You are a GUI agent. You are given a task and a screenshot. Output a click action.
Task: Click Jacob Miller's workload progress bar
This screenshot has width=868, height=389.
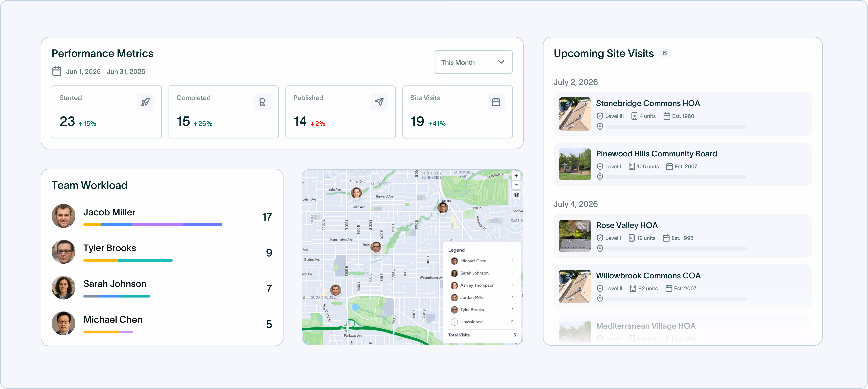point(153,225)
